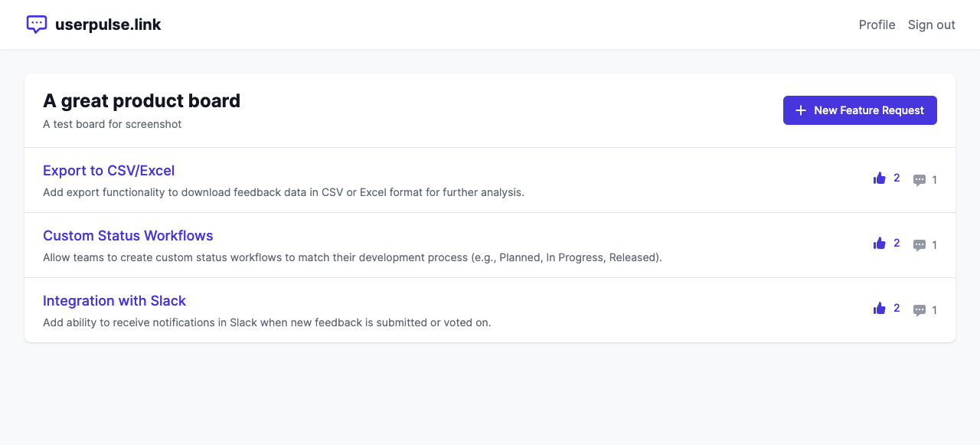Click the plus icon on New Feature Request

[x=801, y=110]
